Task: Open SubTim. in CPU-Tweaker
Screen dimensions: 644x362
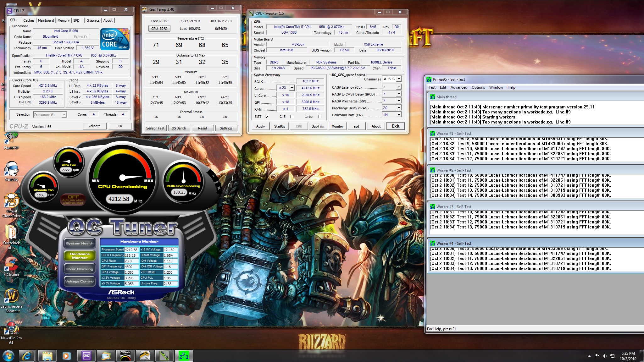Action: tap(318, 126)
